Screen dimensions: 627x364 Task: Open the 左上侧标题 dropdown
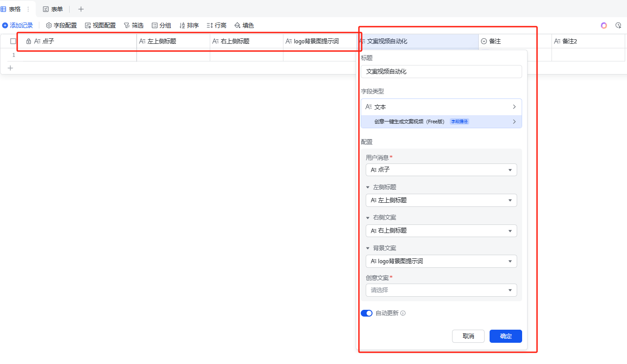tap(441, 200)
